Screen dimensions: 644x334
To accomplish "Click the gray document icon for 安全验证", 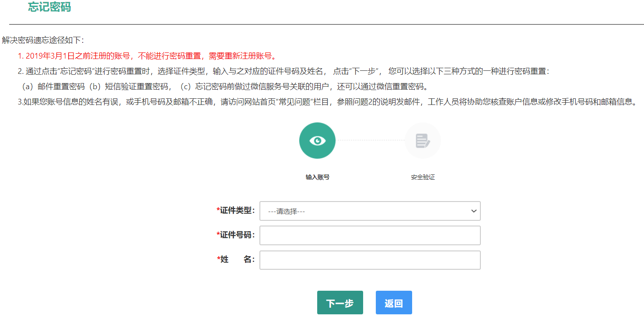I will pyautogui.click(x=423, y=140).
